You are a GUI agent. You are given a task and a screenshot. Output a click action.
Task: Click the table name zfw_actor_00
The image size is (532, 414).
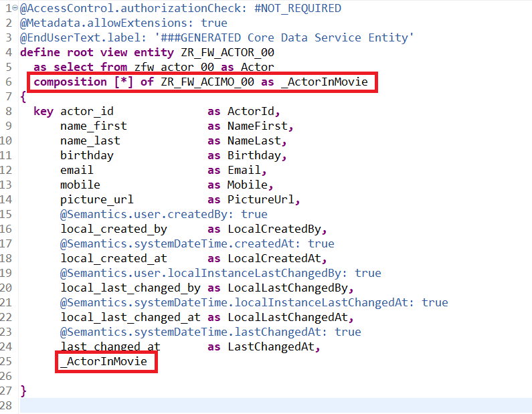point(174,67)
